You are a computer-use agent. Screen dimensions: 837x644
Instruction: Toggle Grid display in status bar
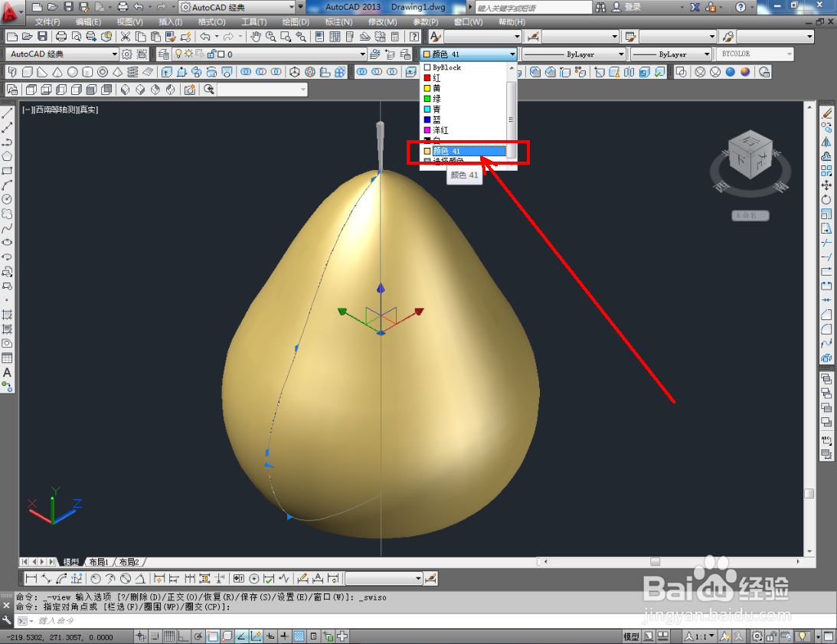[x=169, y=636]
